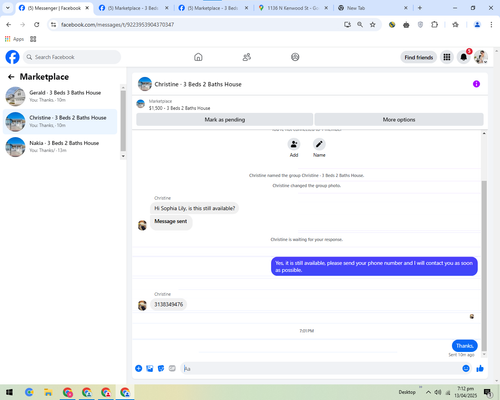This screenshot has height=400, width=500.
Task: Open notifications bell
Action: tap(463, 57)
